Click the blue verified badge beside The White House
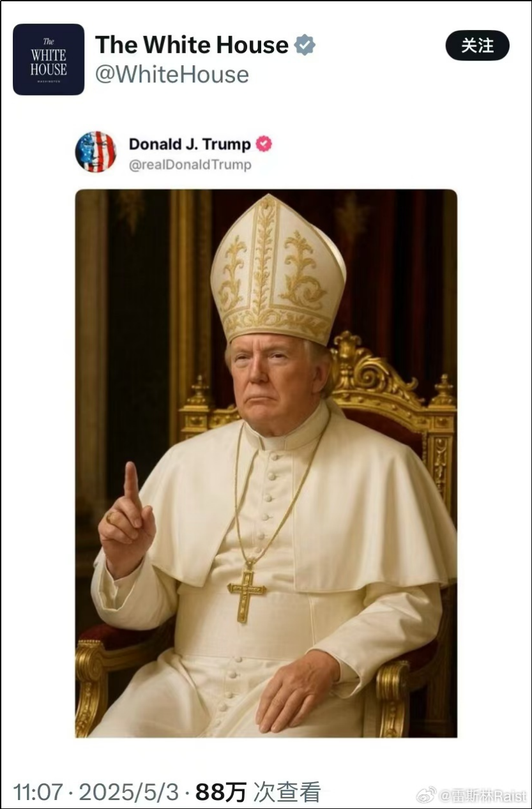The width and height of the screenshot is (532, 809). [x=305, y=45]
